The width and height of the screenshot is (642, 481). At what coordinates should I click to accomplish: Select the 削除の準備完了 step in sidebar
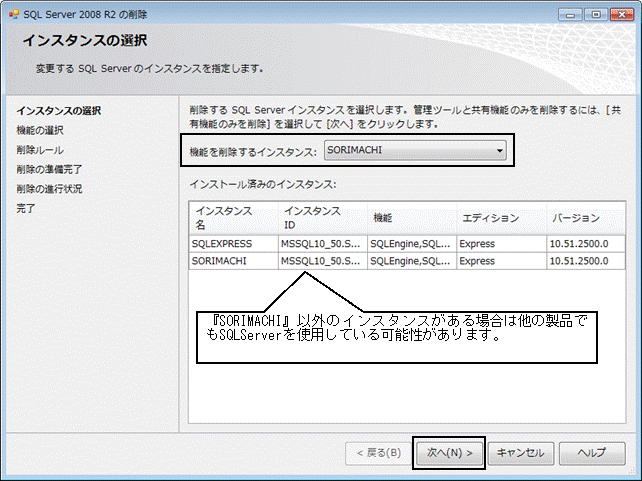click(49, 169)
